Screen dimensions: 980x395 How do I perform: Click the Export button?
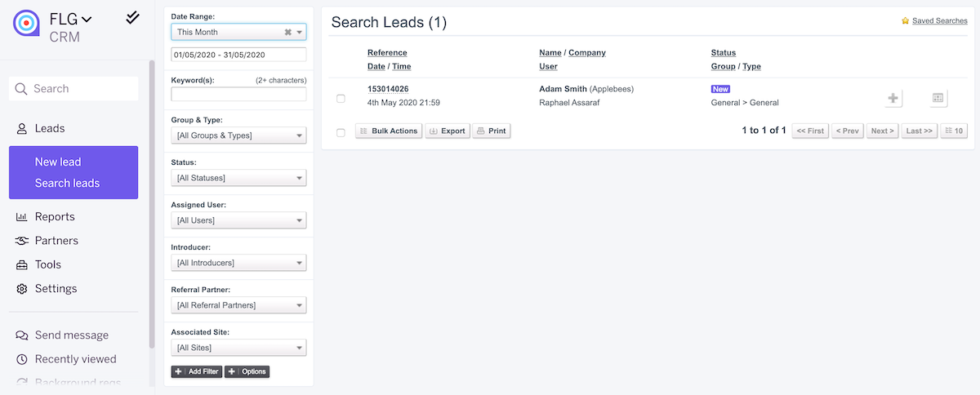448,131
